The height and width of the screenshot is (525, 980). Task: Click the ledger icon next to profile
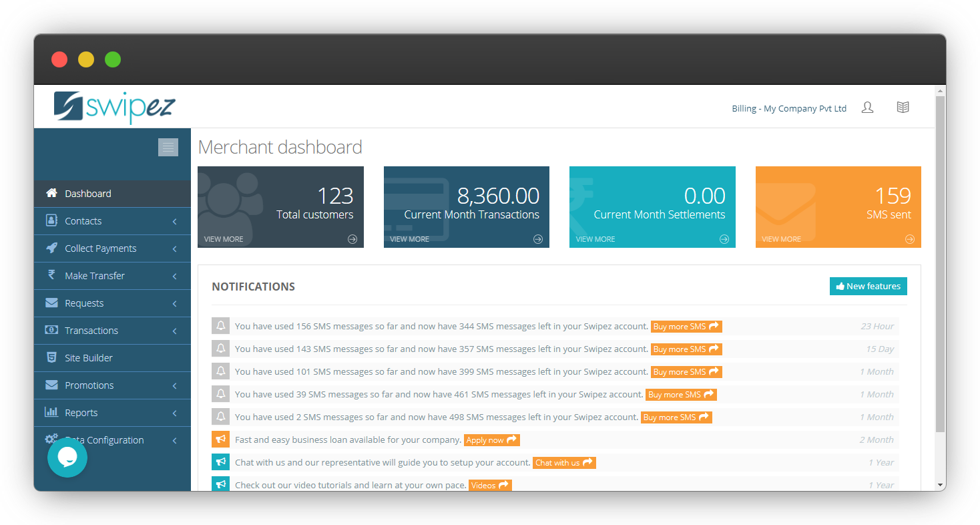coord(903,107)
